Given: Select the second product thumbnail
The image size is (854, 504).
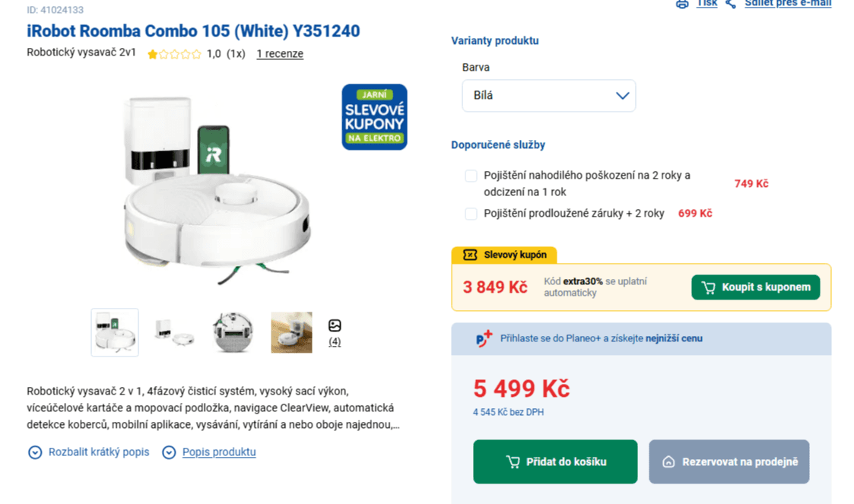Looking at the screenshot, I should [173, 332].
